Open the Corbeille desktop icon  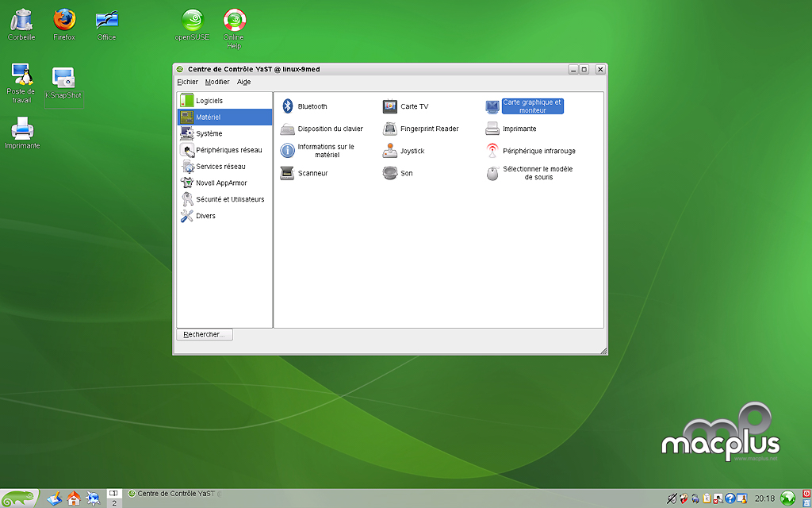click(x=21, y=25)
